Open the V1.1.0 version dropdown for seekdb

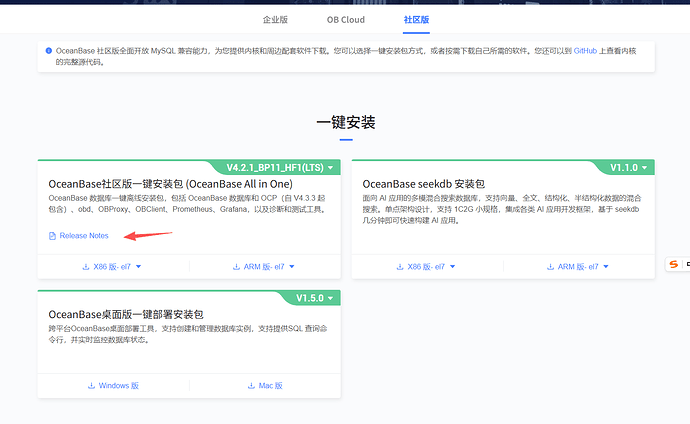click(x=630, y=167)
